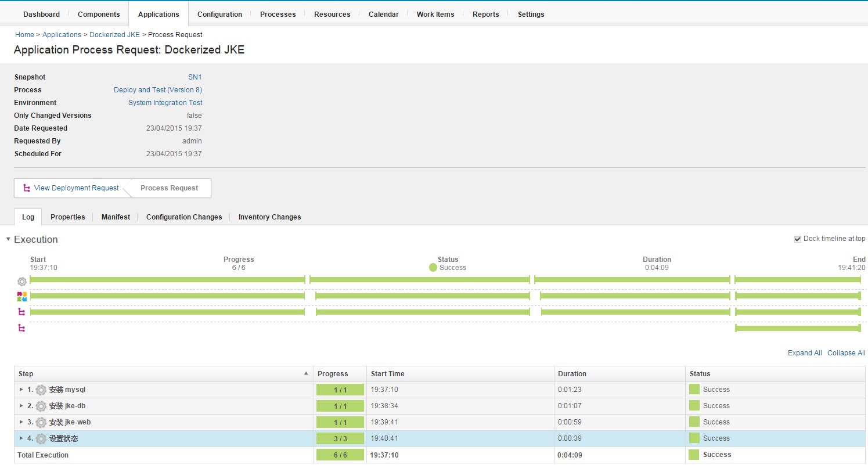This screenshot has height=468, width=868.
Task: Open the Components tab
Action: click(99, 14)
